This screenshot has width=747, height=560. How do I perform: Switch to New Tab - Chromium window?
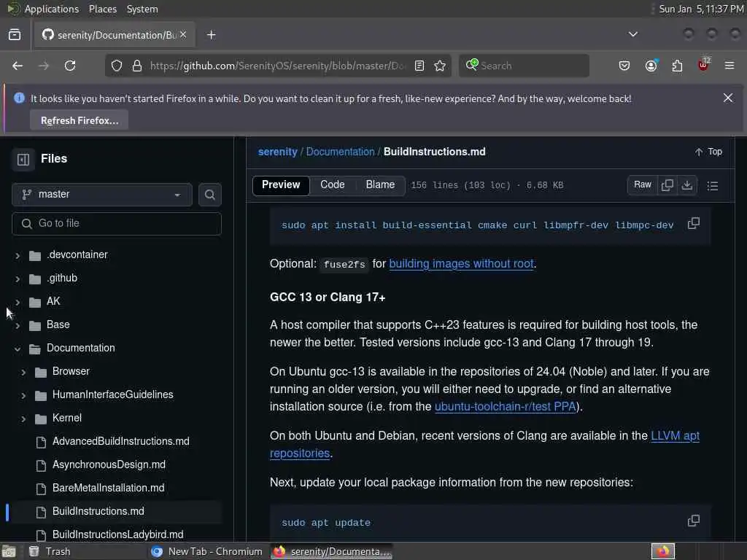point(206,551)
